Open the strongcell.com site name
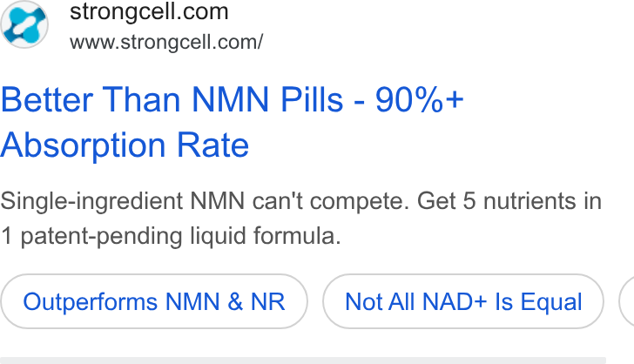 click(x=149, y=11)
